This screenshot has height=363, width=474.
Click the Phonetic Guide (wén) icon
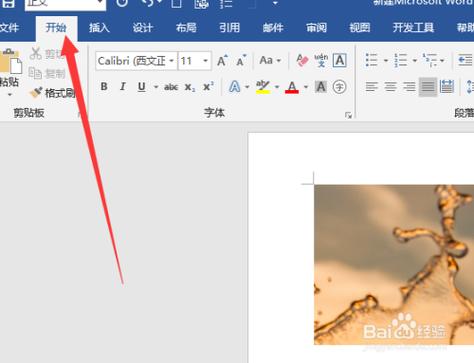coord(321,61)
